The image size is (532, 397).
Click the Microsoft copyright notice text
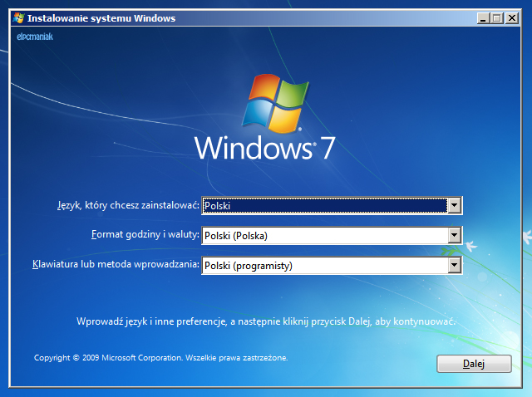click(160, 357)
